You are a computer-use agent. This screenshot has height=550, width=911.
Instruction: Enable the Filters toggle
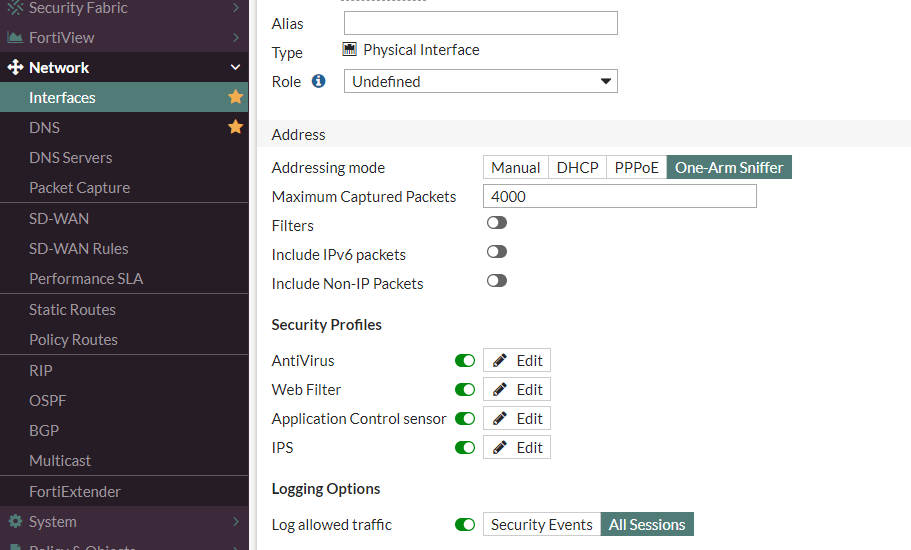click(x=497, y=224)
